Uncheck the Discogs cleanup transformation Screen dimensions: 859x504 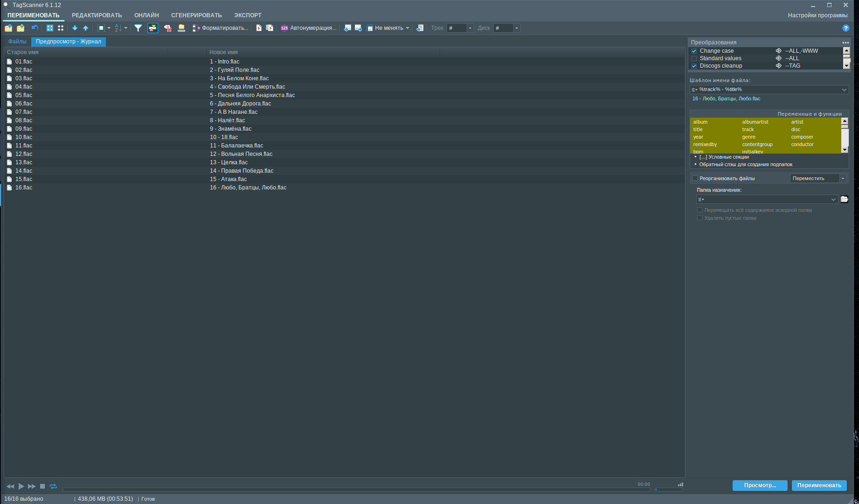coord(694,66)
